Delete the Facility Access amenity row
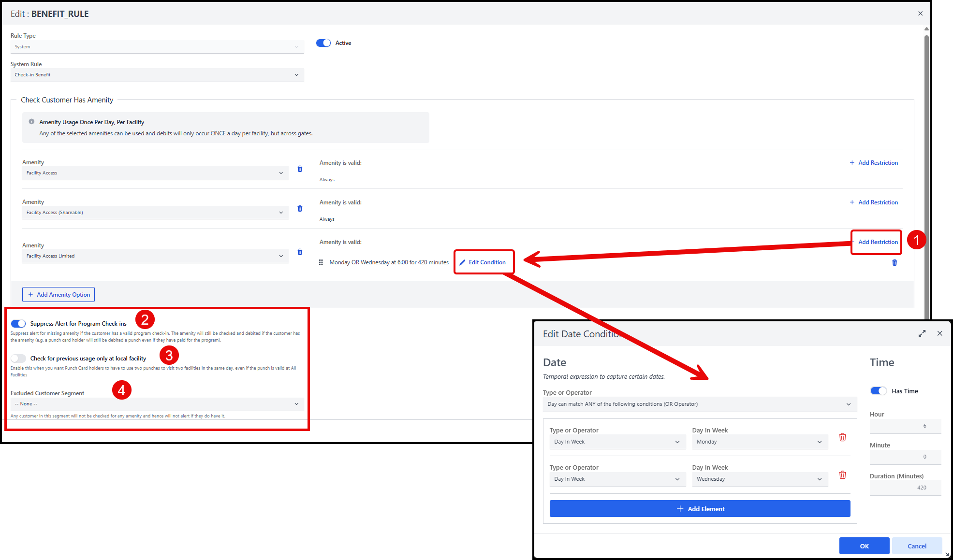953x560 pixels. (x=300, y=169)
